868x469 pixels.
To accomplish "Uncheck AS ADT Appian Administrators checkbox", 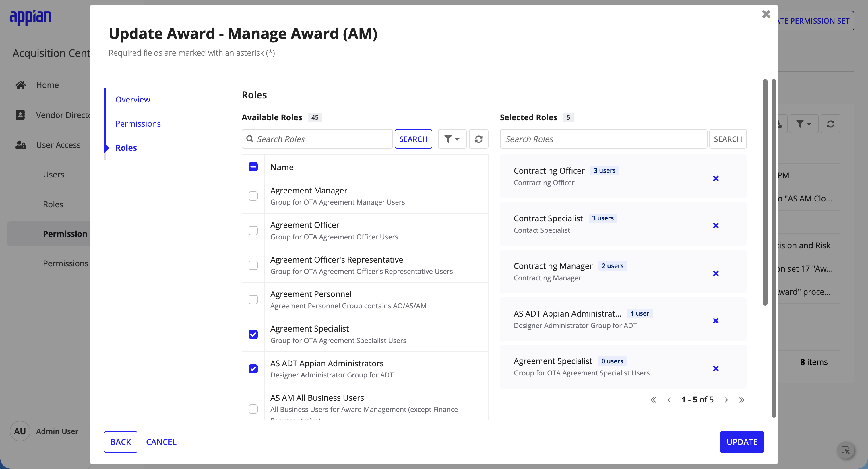I will (253, 369).
